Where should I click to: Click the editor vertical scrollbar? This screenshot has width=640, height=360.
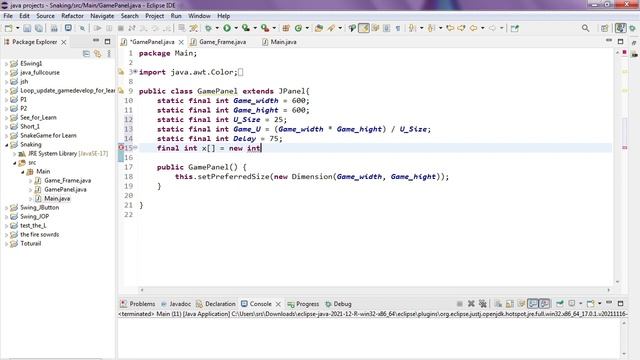(617, 167)
